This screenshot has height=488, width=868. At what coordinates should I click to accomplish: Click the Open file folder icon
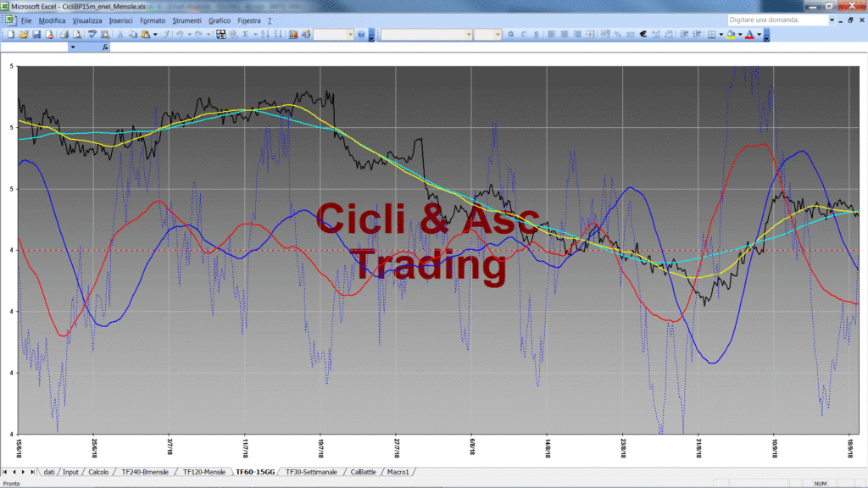coord(24,34)
